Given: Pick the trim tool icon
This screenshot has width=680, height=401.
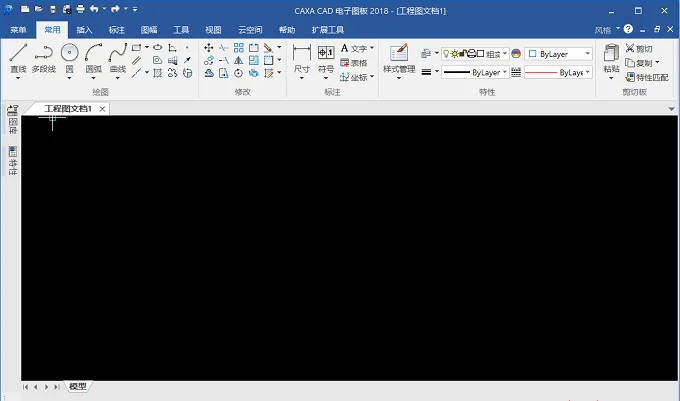Looking at the screenshot, I should (223, 48).
